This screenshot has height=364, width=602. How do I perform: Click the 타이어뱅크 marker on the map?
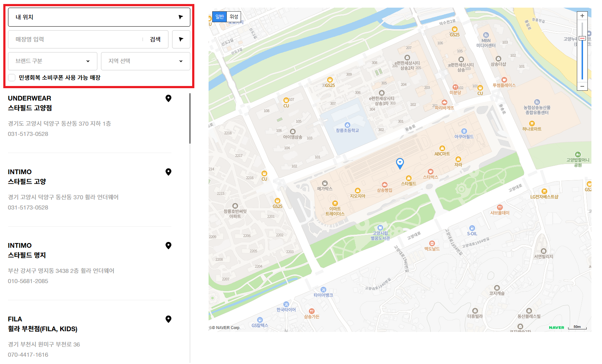[323, 290]
